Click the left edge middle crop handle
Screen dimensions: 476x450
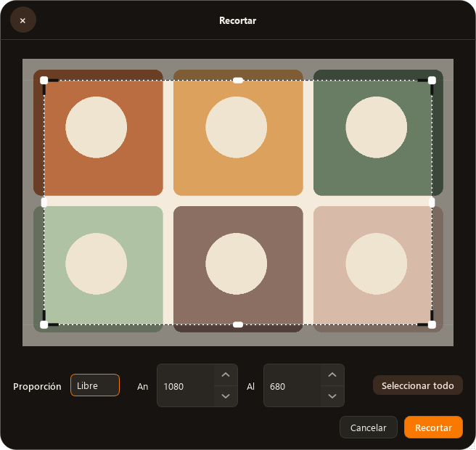[x=44, y=202]
